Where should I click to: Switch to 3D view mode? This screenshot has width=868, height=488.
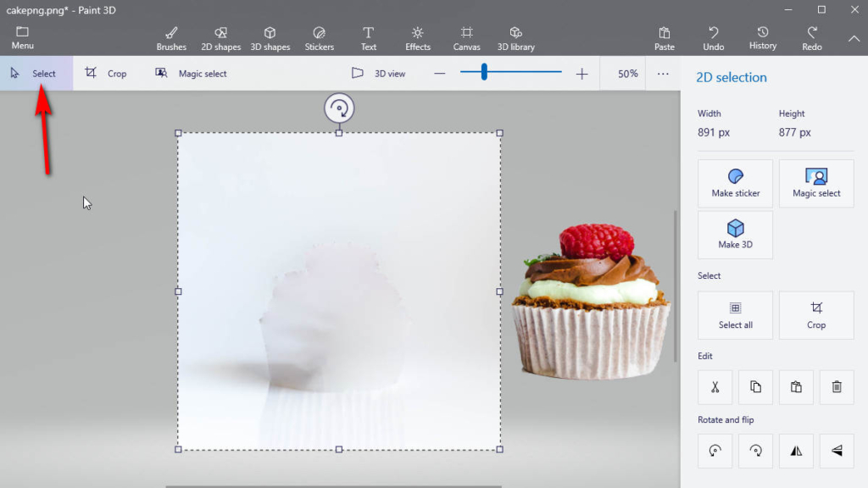pyautogui.click(x=381, y=74)
